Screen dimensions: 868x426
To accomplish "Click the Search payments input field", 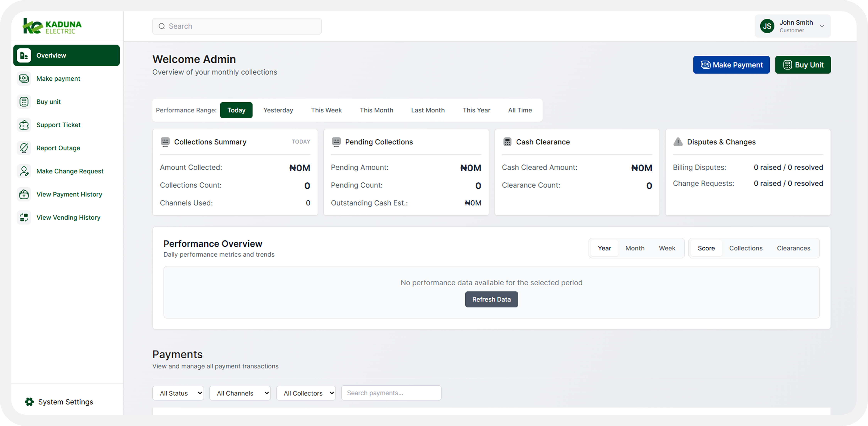I will [x=391, y=393].
